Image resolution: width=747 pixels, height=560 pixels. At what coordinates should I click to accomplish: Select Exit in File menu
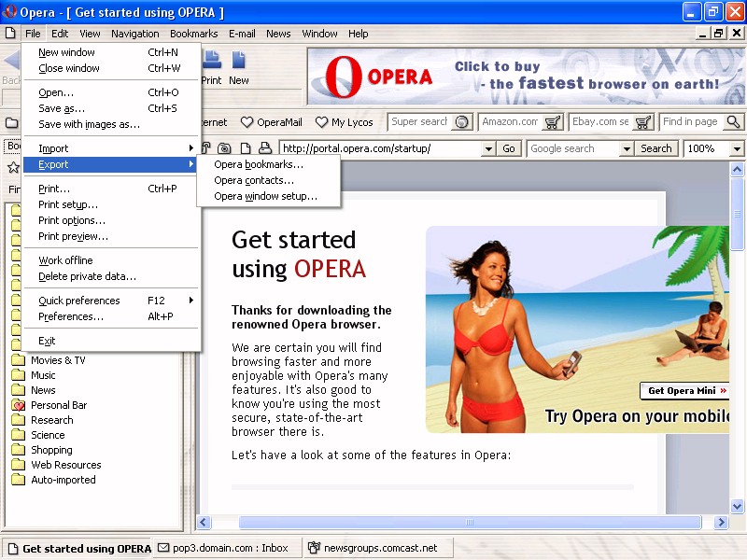click(111, 341)
